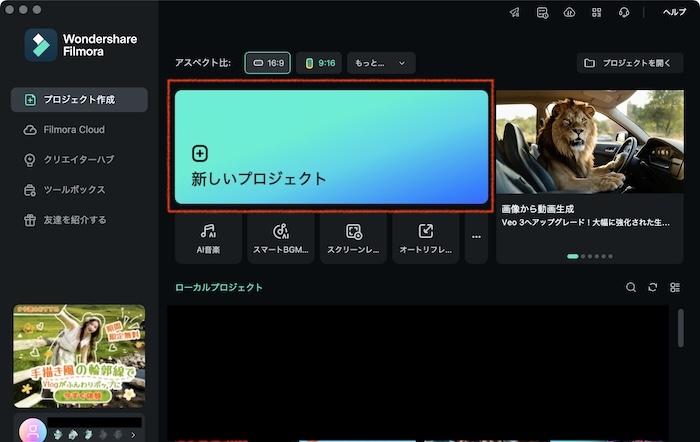Click the プロジェクトを開く button

630,63
